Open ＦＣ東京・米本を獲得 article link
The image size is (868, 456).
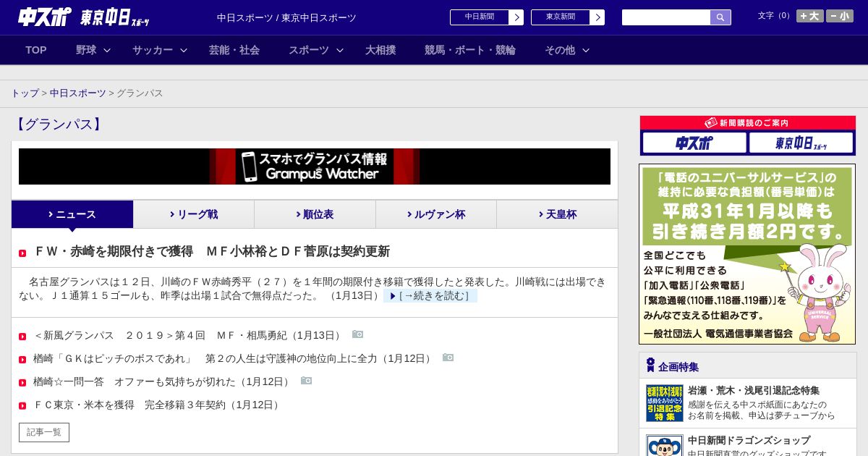coord(157,405)
